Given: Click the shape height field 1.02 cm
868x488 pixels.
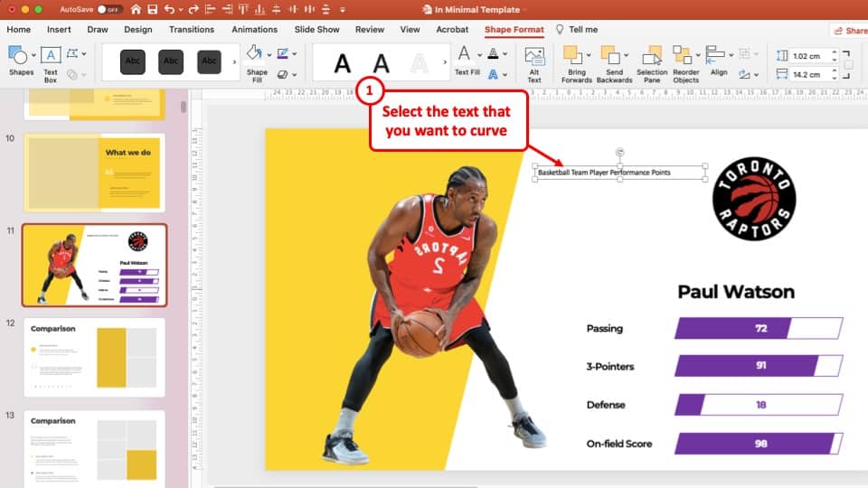Looking at the screenshot, I should coord(808,56).
